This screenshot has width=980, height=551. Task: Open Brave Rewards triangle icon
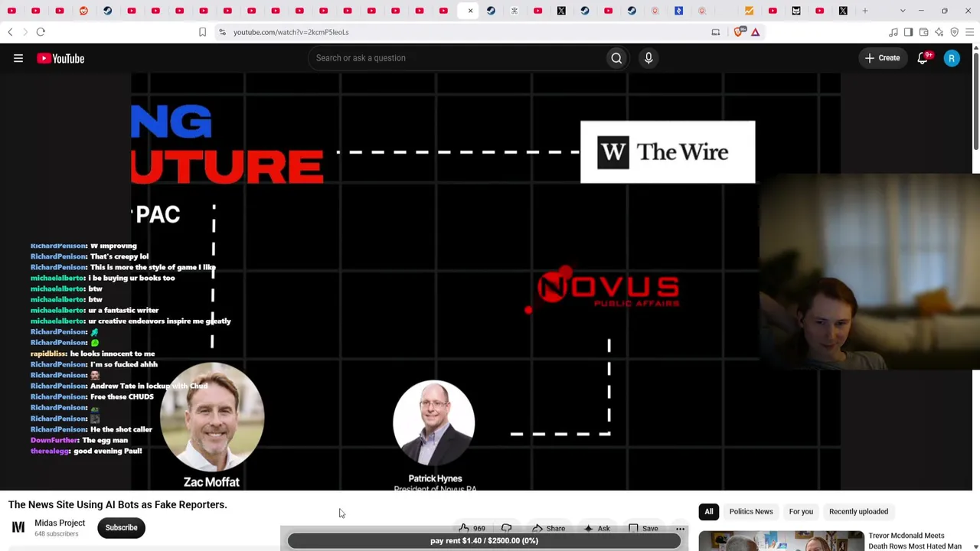pyautogui.click(x=755, y=32)
